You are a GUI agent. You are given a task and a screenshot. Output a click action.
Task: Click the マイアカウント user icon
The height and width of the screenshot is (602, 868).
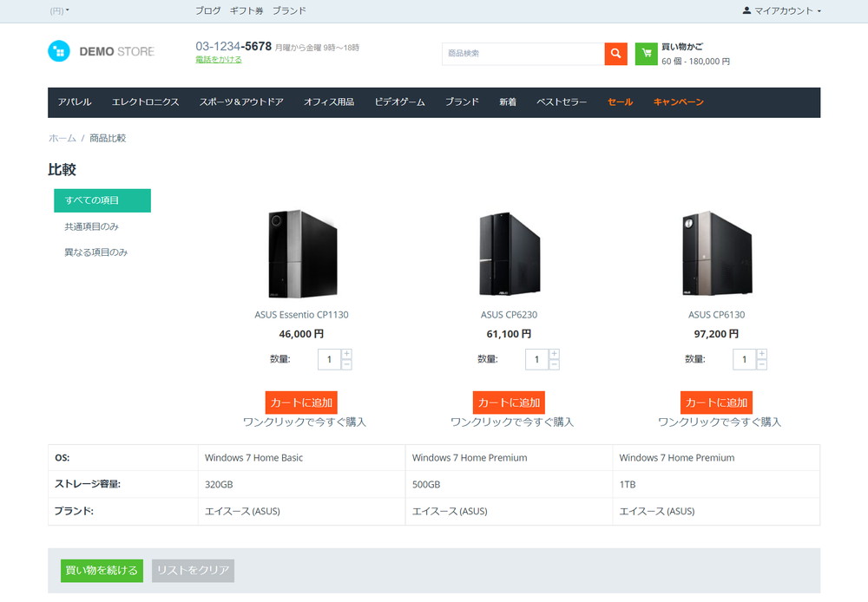746,10
